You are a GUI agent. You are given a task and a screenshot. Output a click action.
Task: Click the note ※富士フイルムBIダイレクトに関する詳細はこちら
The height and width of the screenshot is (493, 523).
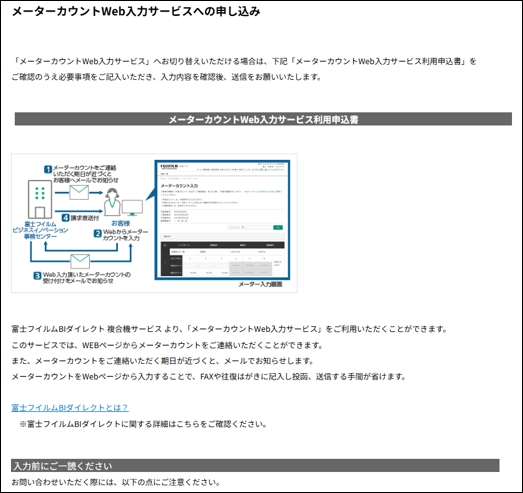(x=143, y=424)
